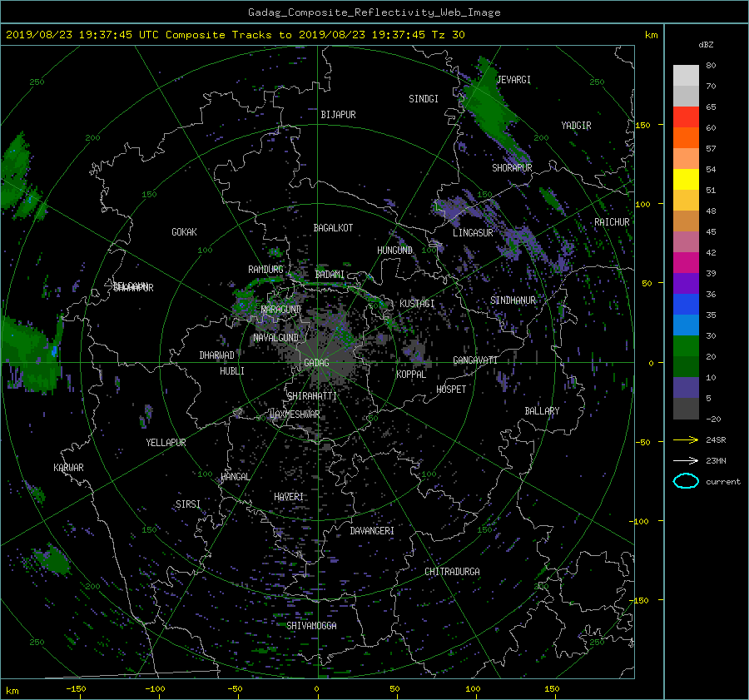This screenshot has width=749, height=700.
Task: Click the white 23MN arrow legend icon
Action: pyautogui.click(x=686, y=460)
